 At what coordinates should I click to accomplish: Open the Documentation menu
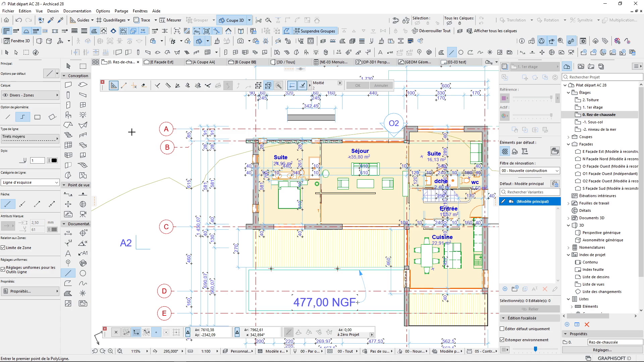[77, 11]
